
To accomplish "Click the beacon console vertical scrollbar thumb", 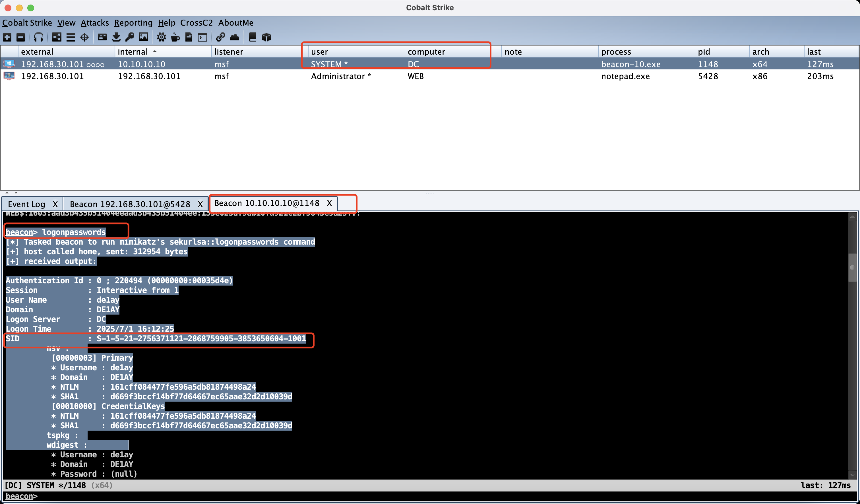I will (852, 267).
